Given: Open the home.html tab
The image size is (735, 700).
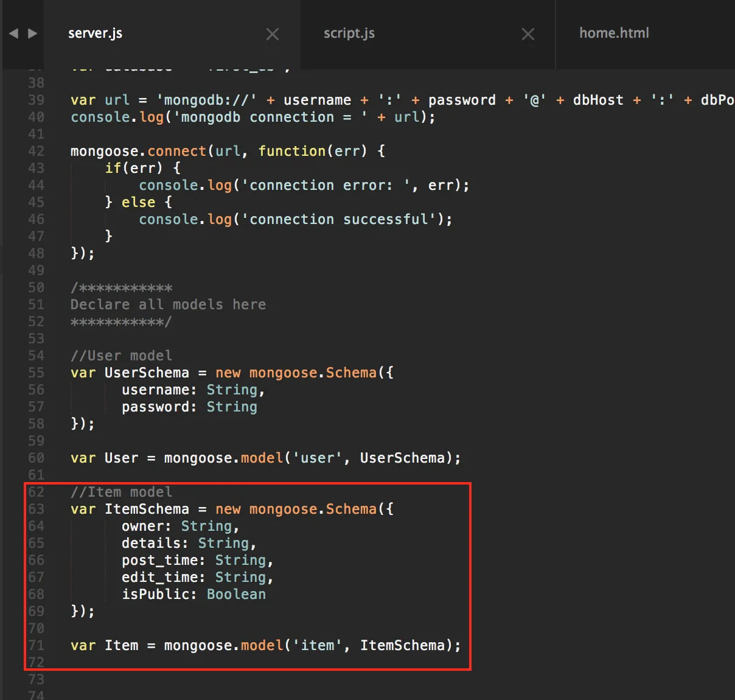Looking at the screenshot, I should (x=614, y=33).
